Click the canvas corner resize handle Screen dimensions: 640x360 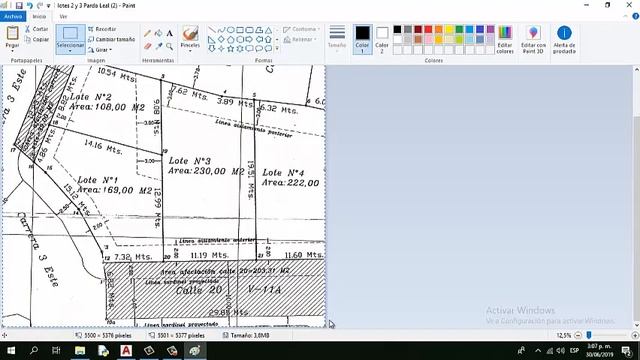point(326,327)
